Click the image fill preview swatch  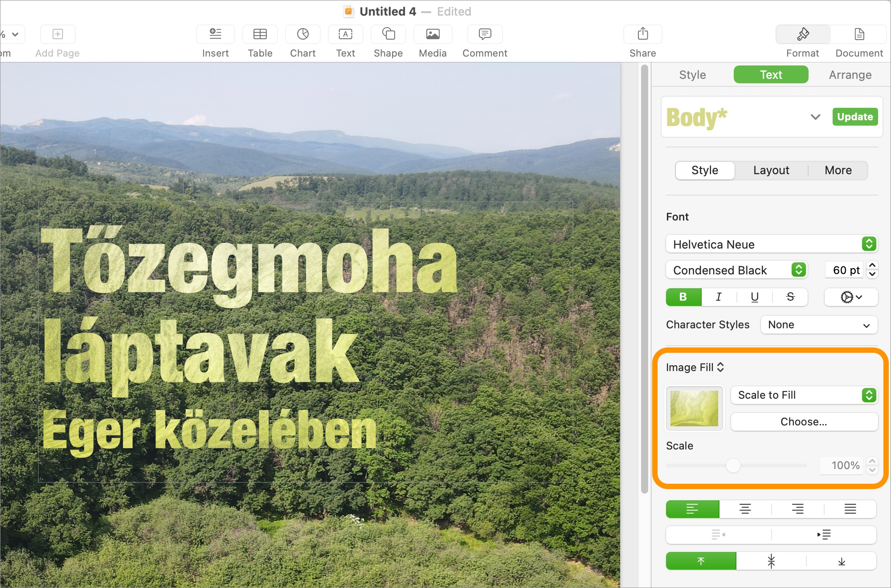pos(695,408)
